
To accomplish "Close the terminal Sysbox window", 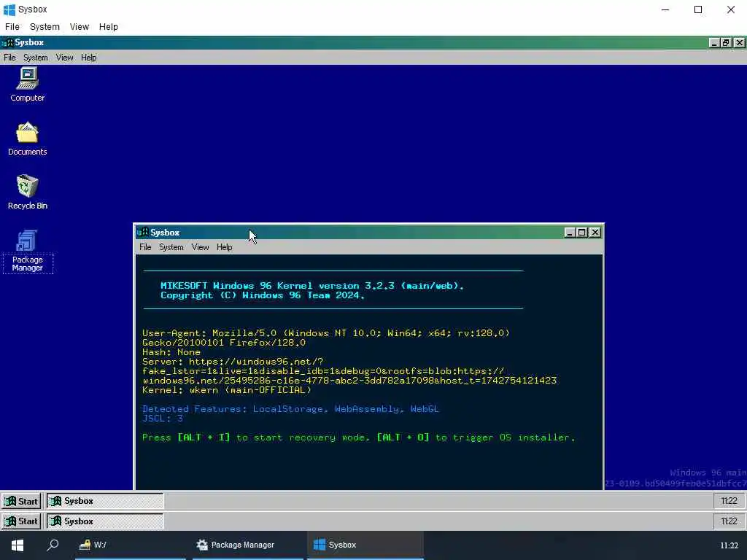I will (595, 233).
